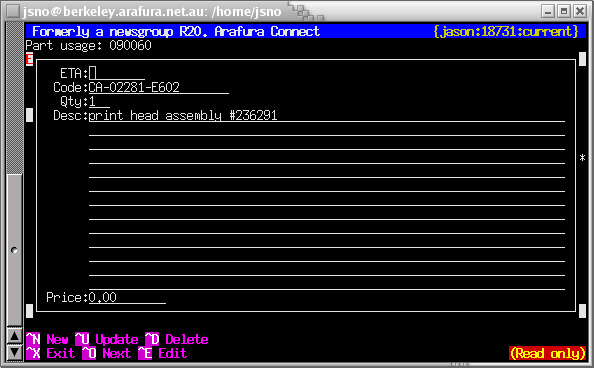
Task: Click the scrollbar down arrow
Action: click(x=15, y=352)
